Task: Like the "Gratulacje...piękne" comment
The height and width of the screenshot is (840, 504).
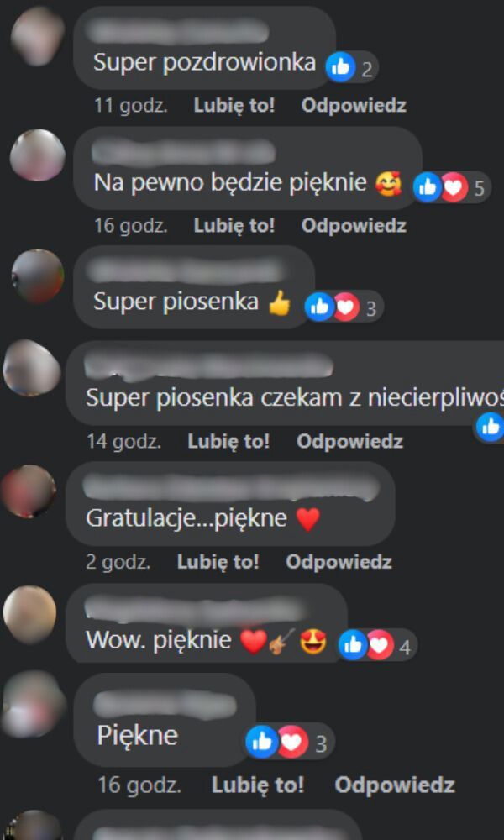Action: point(218,561)
